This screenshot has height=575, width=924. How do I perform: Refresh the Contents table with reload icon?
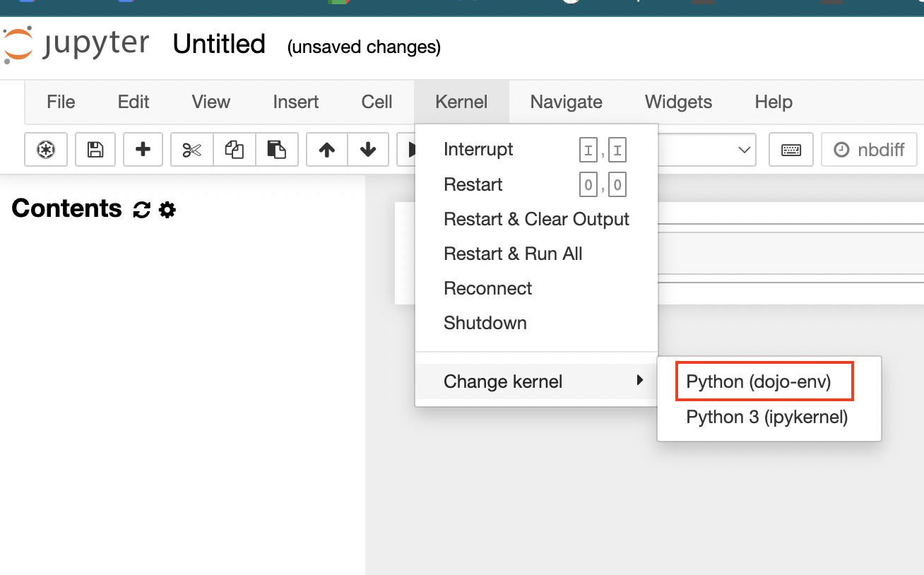pyautogui.click(x=141, y=210)
